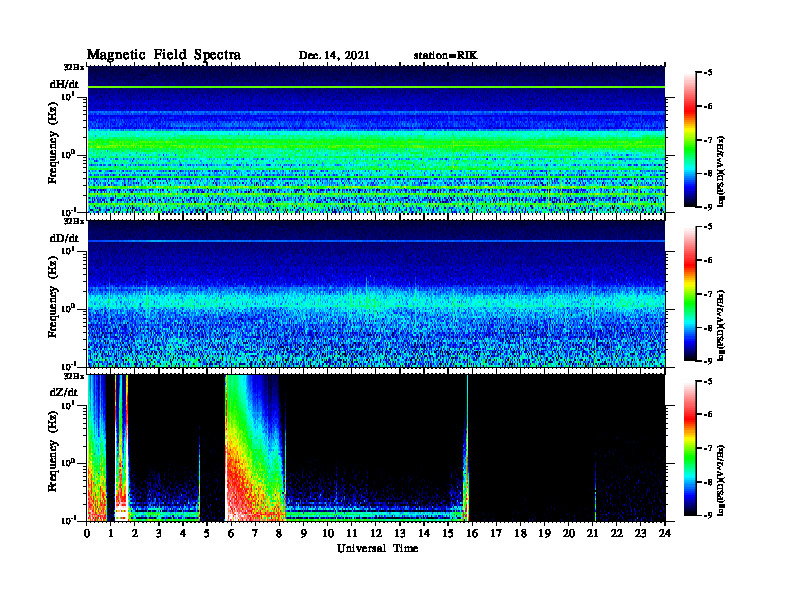Screen dimensions: 792x612
Task: Click hour tick label "19" on time axis
Action: point(544,534)
